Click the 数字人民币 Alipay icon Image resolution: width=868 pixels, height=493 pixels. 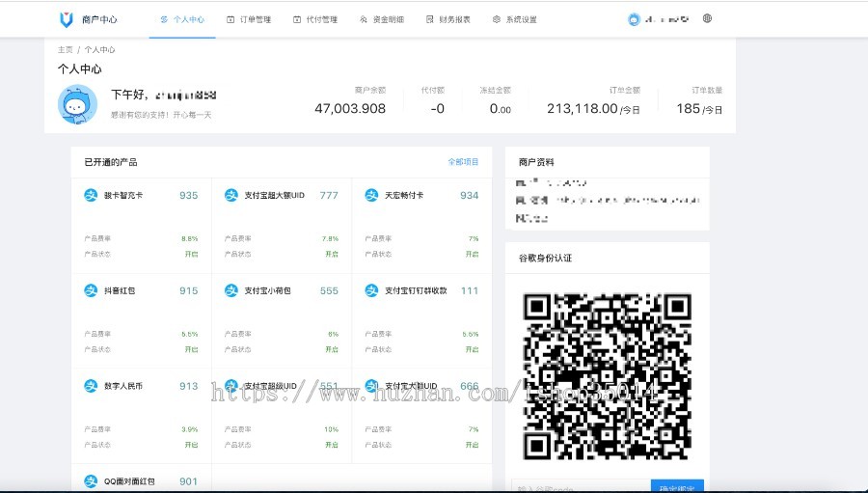click(91, 386)
